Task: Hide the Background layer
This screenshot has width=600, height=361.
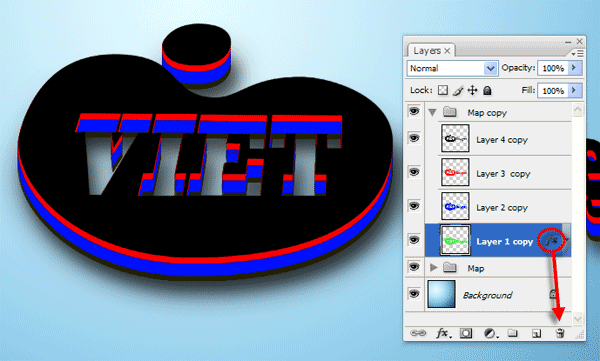Action: [x=414, y=294]
